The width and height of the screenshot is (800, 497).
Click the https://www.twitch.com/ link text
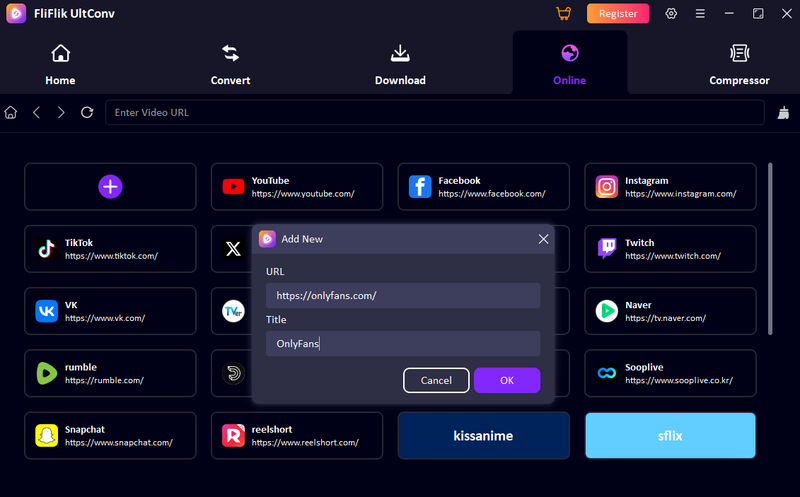tap(673, 256)
